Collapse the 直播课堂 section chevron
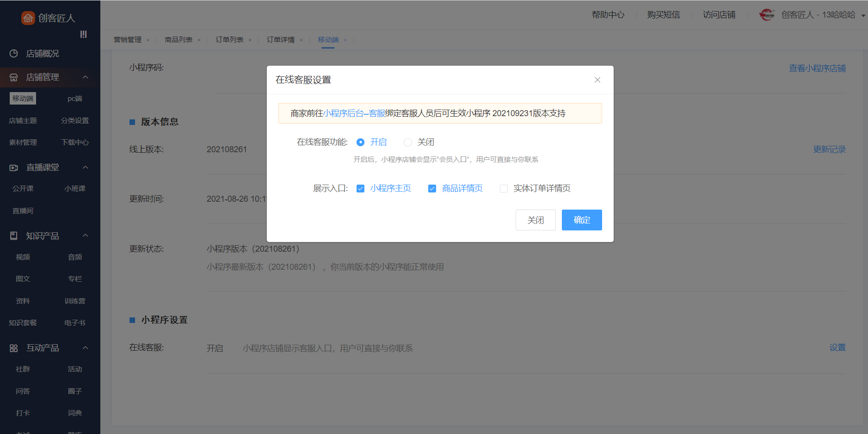Screen dimensions: 868x434 pos(86,167)
